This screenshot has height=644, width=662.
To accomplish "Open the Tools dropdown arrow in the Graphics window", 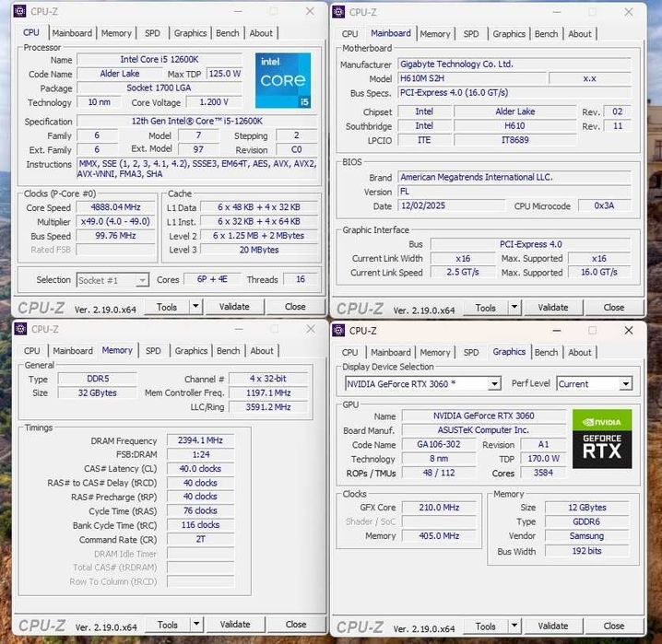I will click(514, 626).
